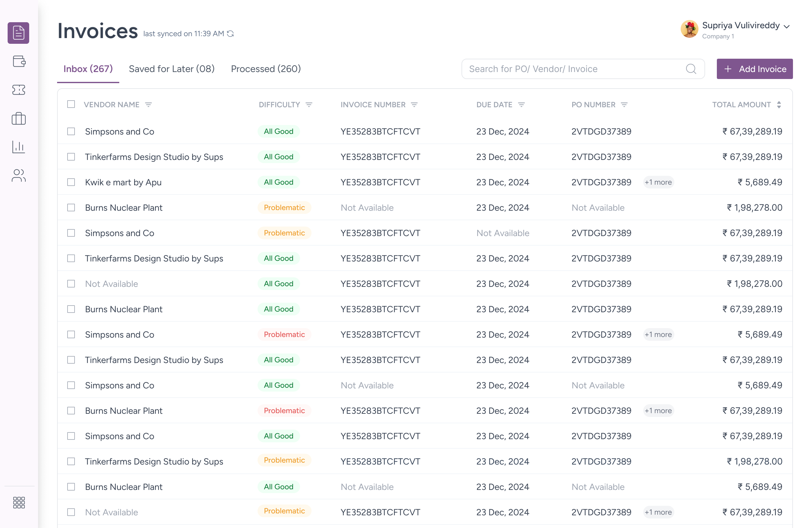Switch to the Processed tab
The image size is (812, 528).
pyautogui.click(x=266, y=69)
